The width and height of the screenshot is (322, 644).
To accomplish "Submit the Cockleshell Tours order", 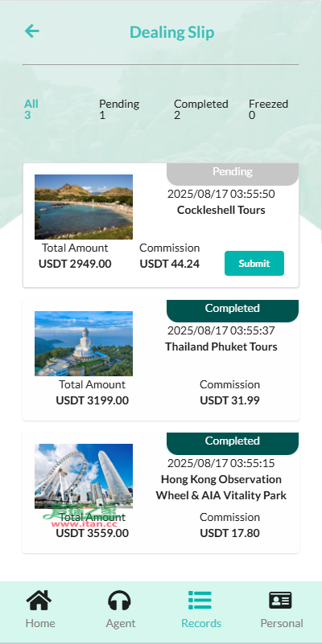I will (254, 263).
